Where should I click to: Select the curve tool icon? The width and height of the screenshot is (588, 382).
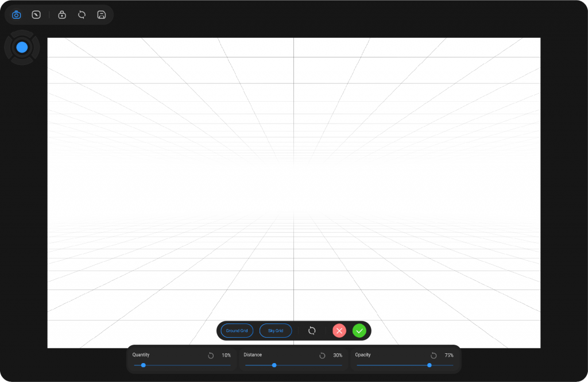(36, 15)
